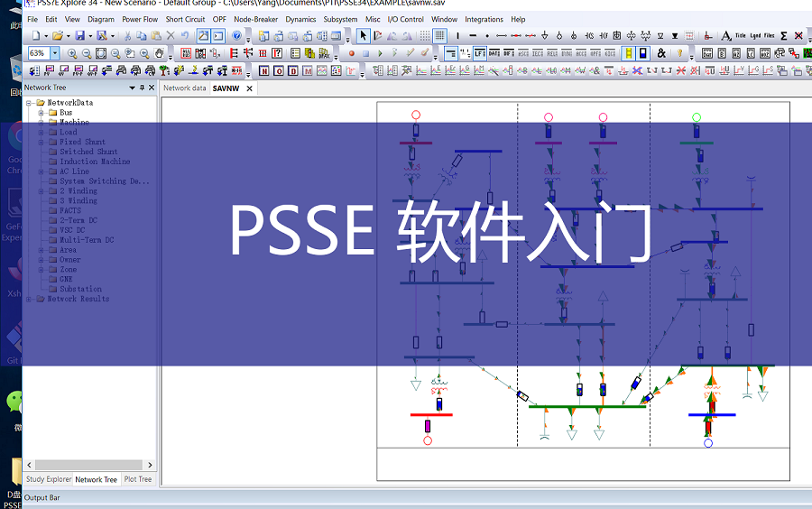This screenshot has width=812, height=509.
Task: Click the Zoom Extents icon
Action: (x=101, y=53)
